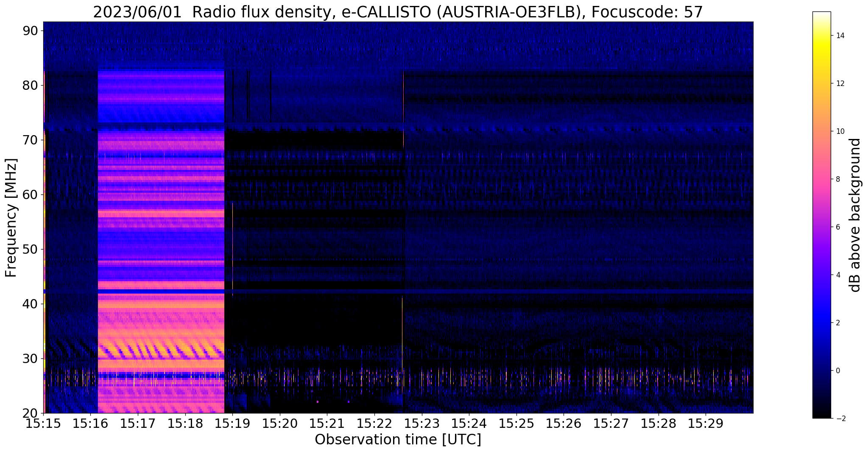The height and width of the screenshot is (452, 868).
Task: Click the colorbar tick label 8
Action: 837,179
